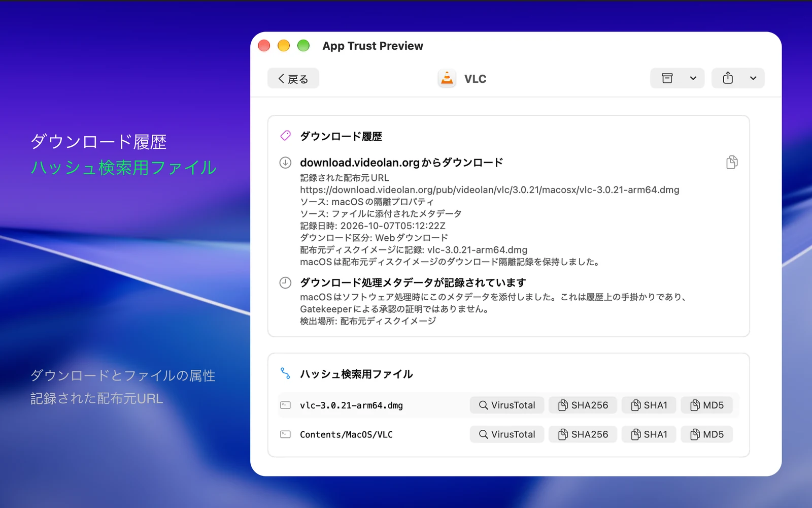Open the archive box toolbar icon
This screenshot has height=508, width=812.
667,78
